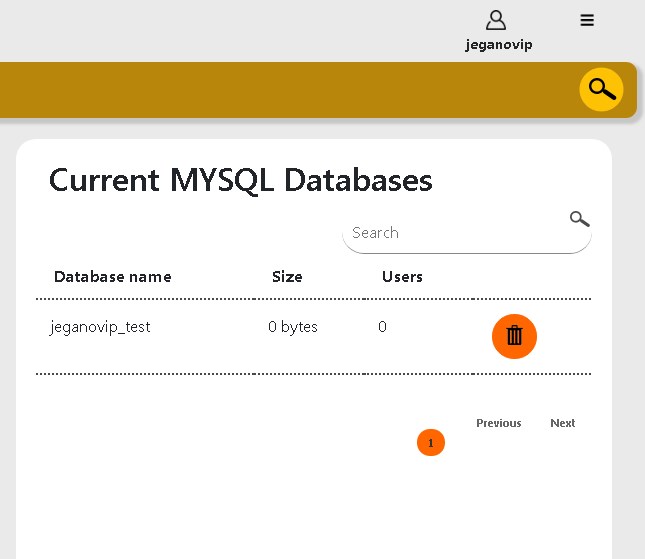Sort by the Size column header
This screenshot has width=645, height=559.
click(287, 277)
